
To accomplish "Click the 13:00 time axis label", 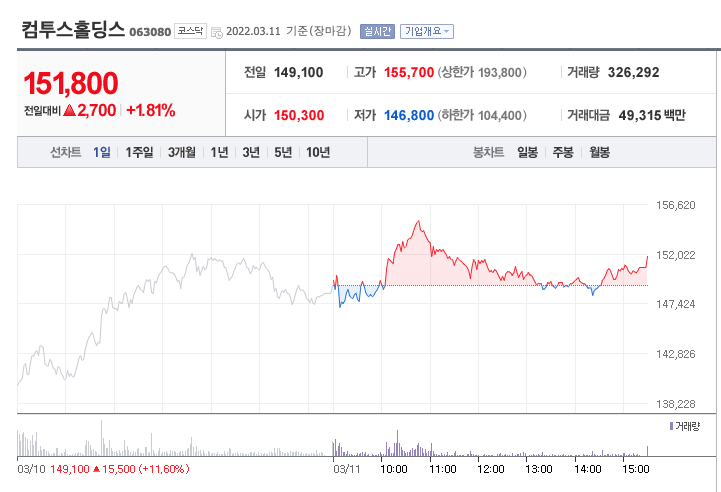I will [539, 469].
